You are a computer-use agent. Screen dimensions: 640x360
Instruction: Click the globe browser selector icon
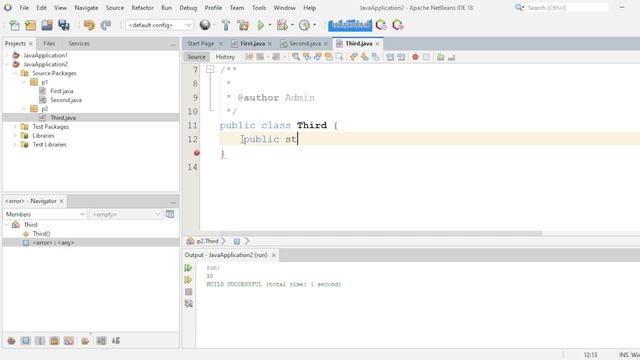tap(205, 25)
